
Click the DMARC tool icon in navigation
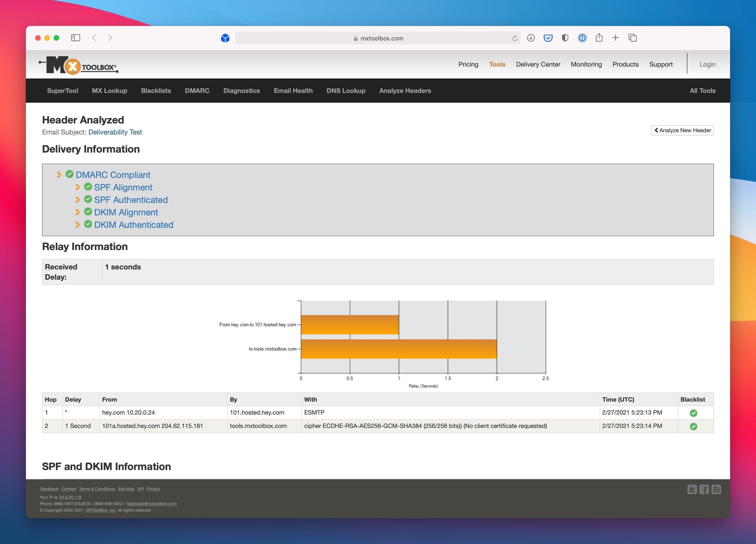pyautogui.click(x=197, y=90)
